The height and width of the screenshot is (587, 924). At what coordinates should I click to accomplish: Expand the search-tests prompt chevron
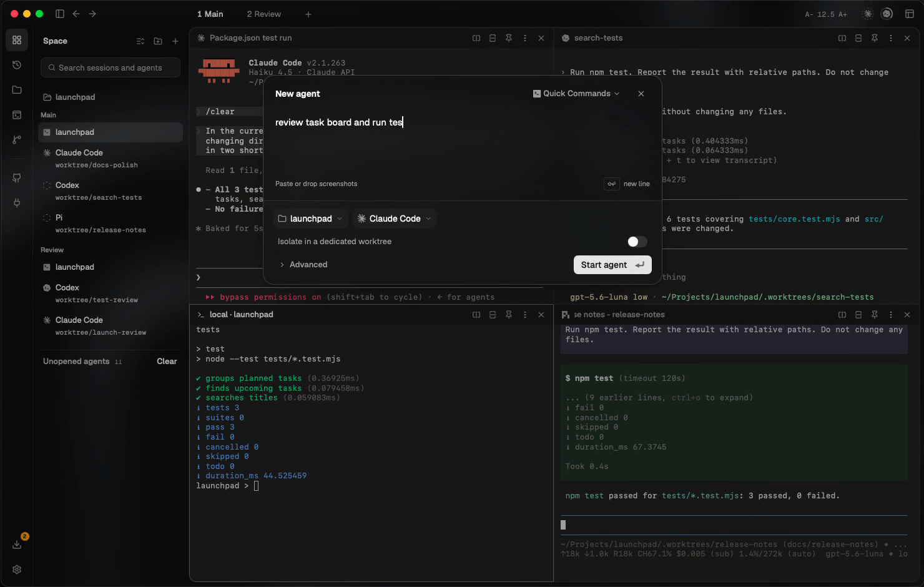(563, 72)
